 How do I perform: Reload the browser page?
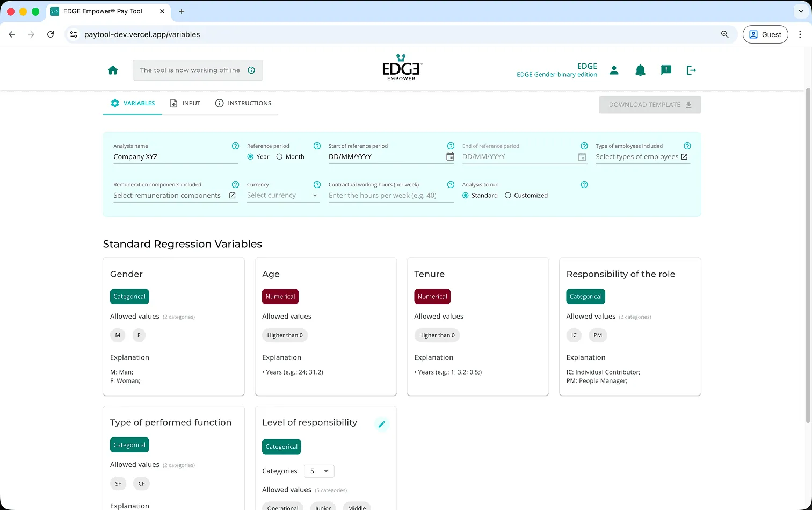click(x=50, y=34)
